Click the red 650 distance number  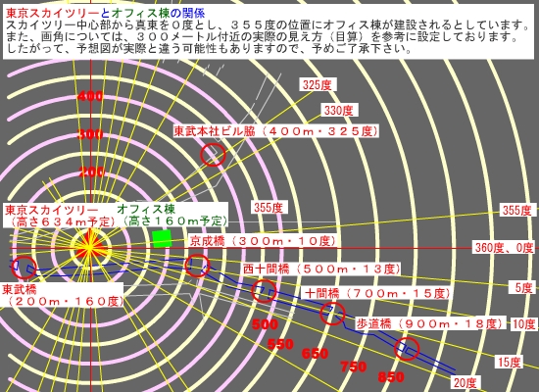(x=315, y=354)
